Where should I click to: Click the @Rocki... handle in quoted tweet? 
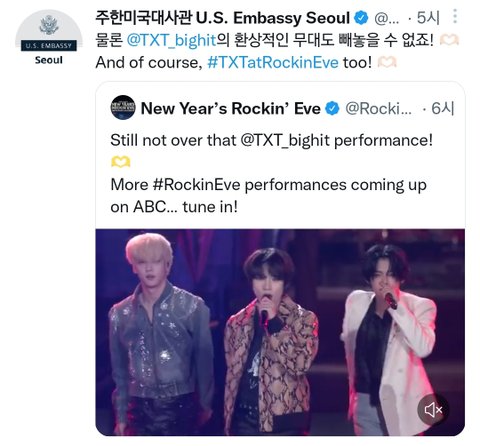[x=378, y=108]
